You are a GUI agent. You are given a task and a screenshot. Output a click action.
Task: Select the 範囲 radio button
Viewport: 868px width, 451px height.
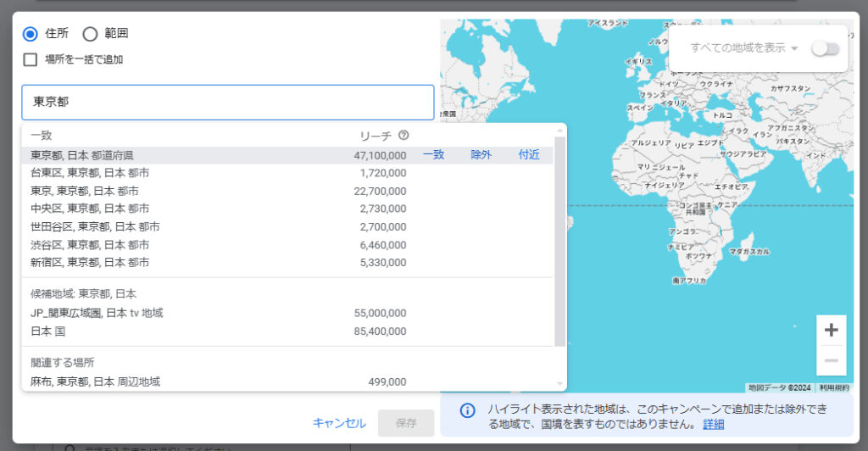tap(90, 34)
